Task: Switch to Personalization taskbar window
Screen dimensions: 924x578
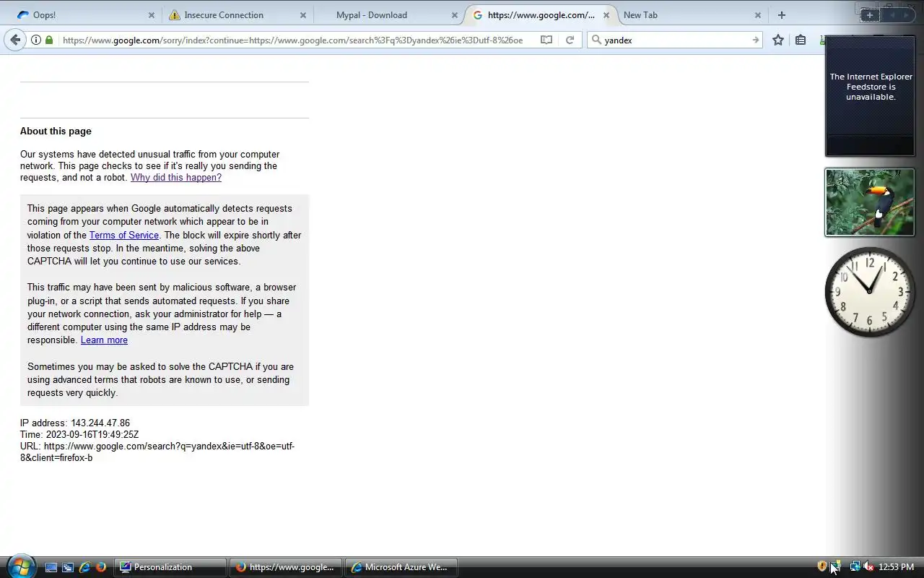Action: [x=171, y=567]
